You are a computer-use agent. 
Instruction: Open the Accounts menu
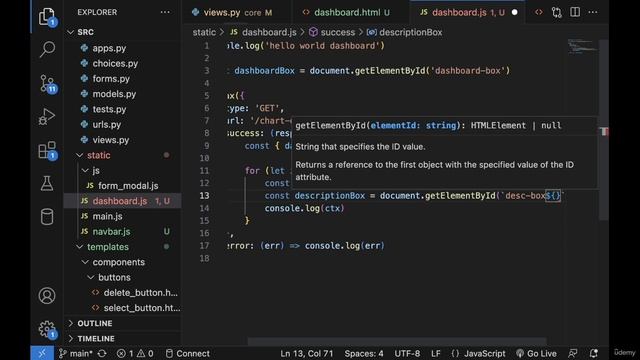coord(47,296)
